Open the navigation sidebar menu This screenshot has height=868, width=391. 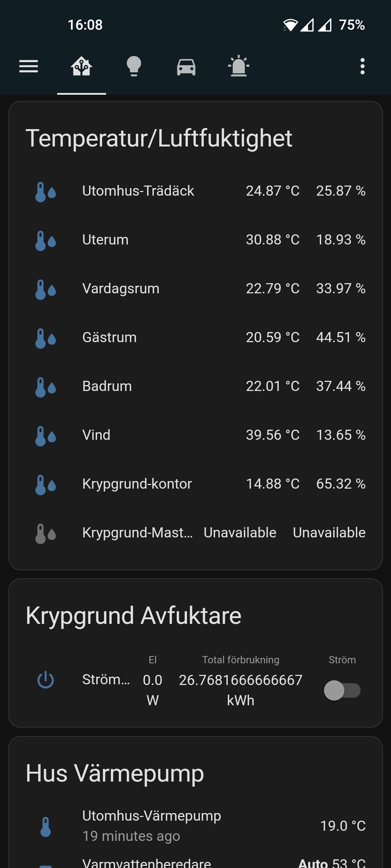(28, 66)
